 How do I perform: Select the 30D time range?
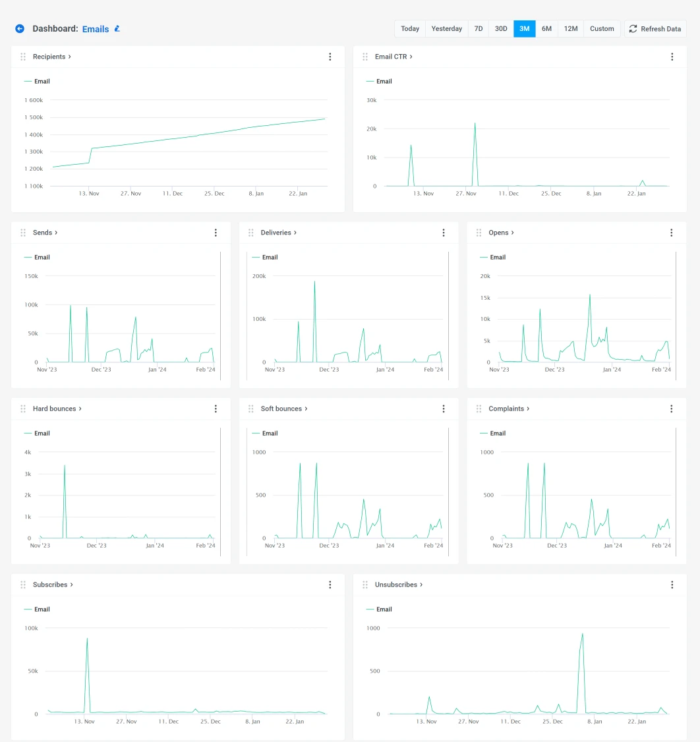(x=501, y=28)
